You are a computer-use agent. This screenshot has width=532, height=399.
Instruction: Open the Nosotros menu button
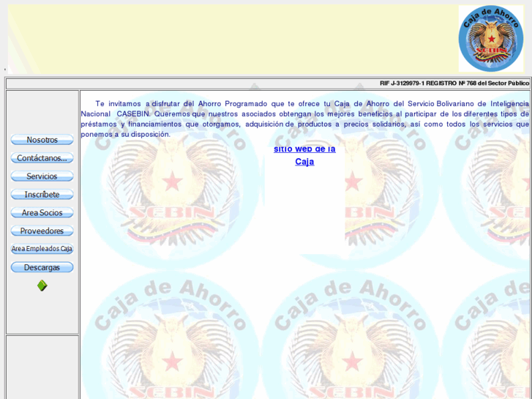pos(42,140)
